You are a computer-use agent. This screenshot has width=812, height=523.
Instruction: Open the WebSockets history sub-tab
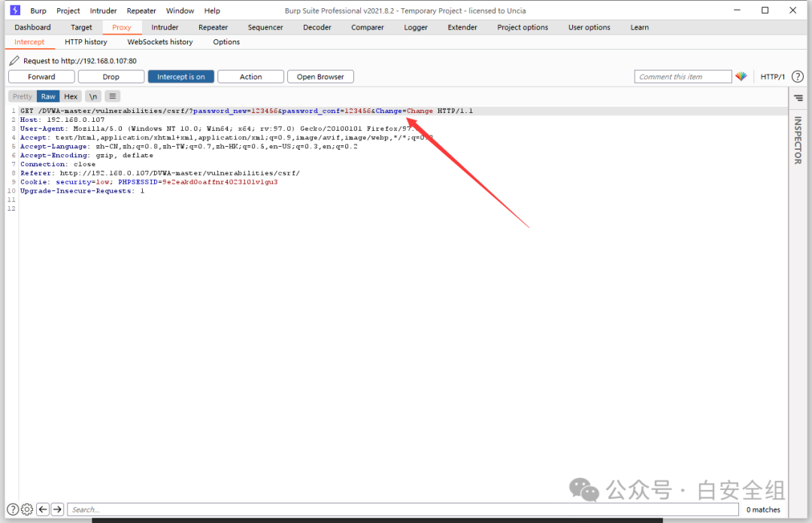coord(160,41)
